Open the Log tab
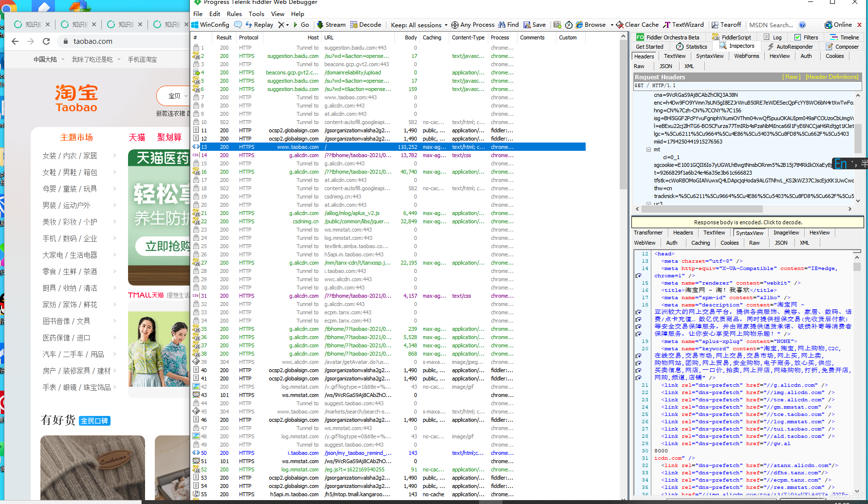This screenshot has width=868, height=504. (x=773, y=37)
